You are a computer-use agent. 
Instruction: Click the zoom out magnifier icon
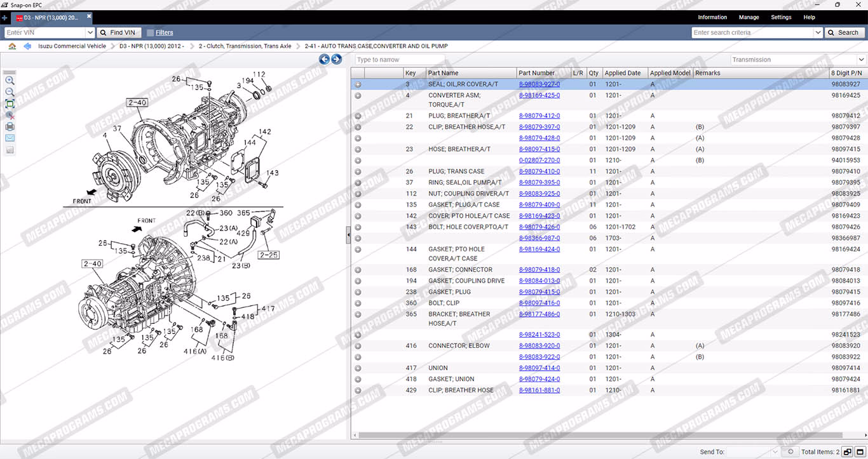(x=10, y=92)
